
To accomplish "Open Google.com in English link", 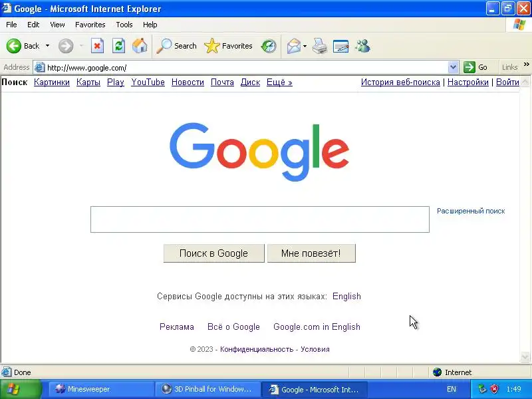I will click(317, 327).
